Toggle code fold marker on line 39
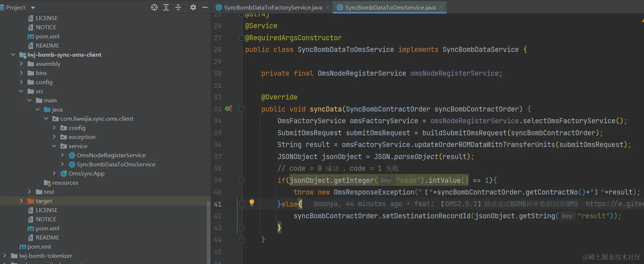 point(242,180)
